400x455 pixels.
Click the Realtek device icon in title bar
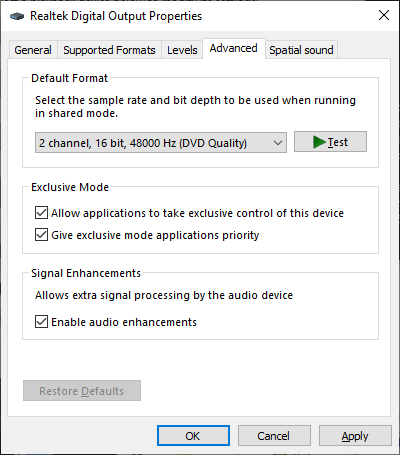pos(17,16)
